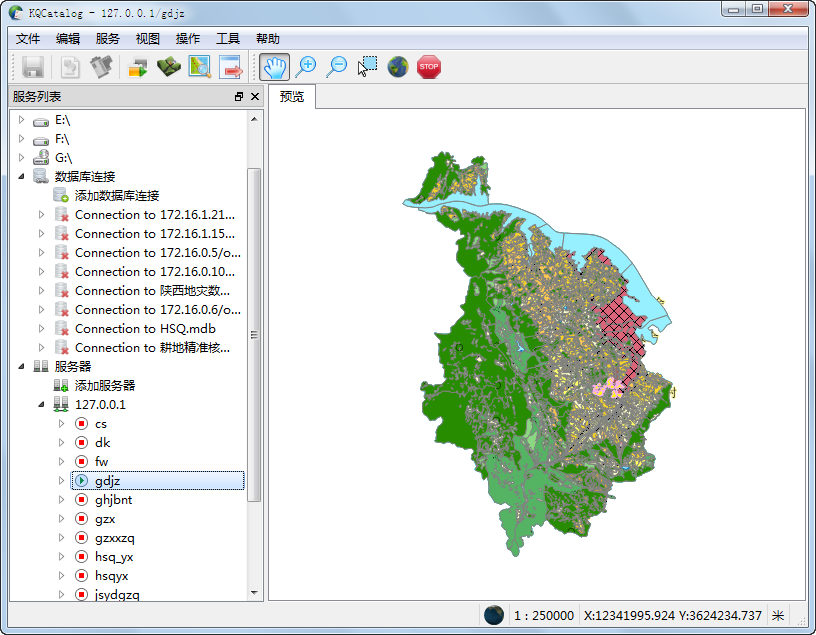
Task: Switch to the 预览 tab
Action: pyautogui.click(x=292, y=97)
